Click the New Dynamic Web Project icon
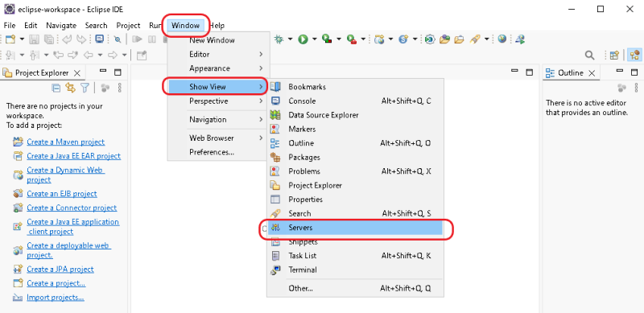The image size is (644, 313). [x=379, y=39]
